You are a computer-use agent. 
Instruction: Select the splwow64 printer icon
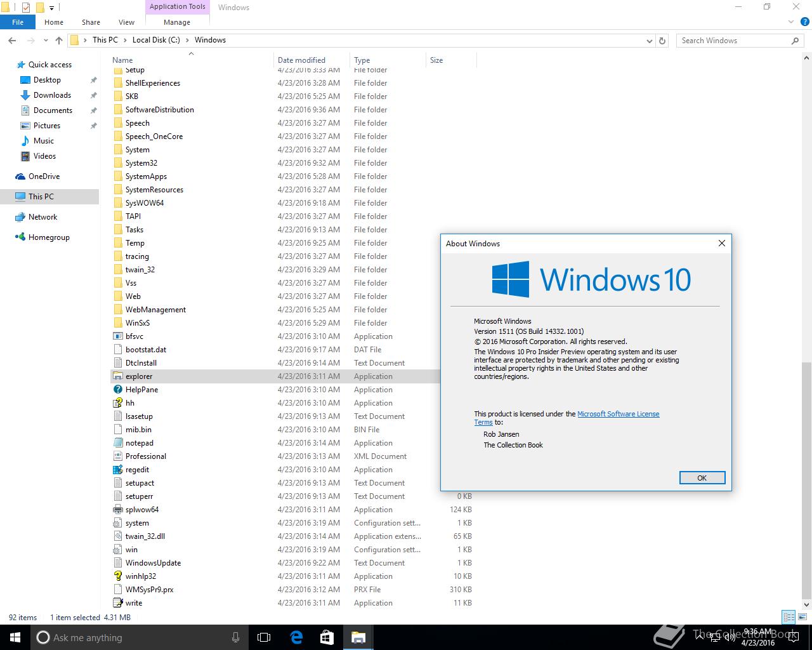[117, 510]
